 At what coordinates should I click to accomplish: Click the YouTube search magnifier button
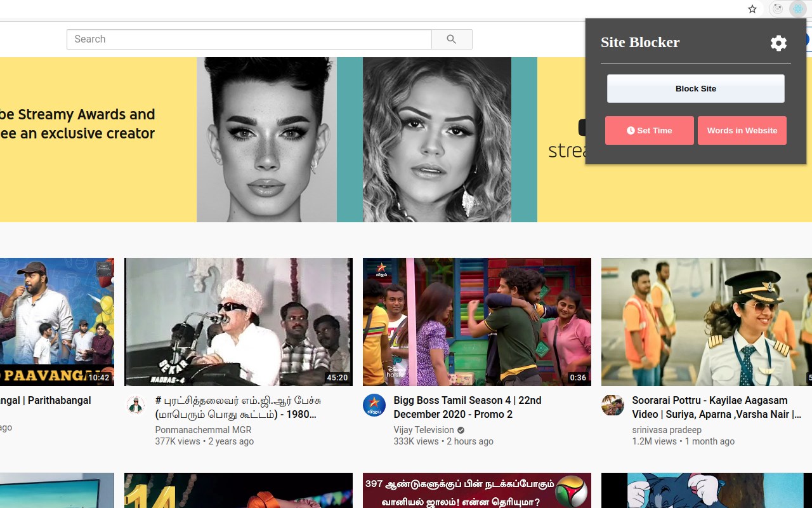click(452, 39)
